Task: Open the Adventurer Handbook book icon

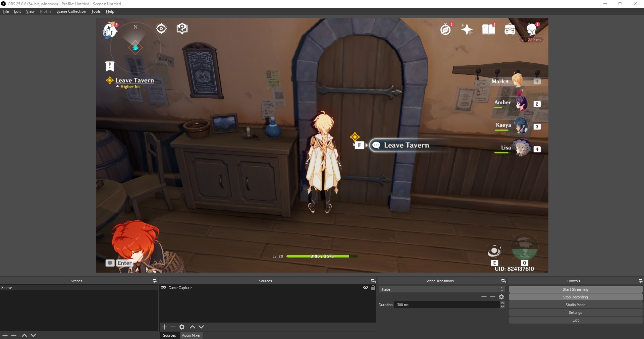Action: tap(488, 29)
